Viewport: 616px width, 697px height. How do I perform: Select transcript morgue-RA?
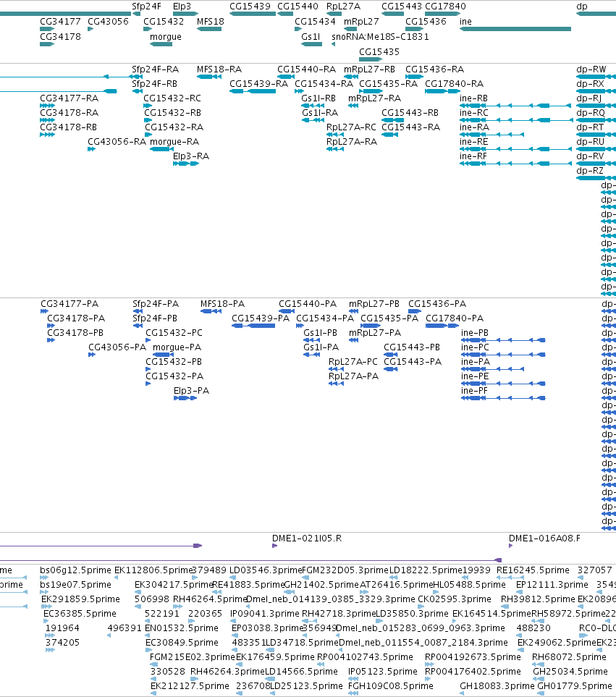click(174, 142)
